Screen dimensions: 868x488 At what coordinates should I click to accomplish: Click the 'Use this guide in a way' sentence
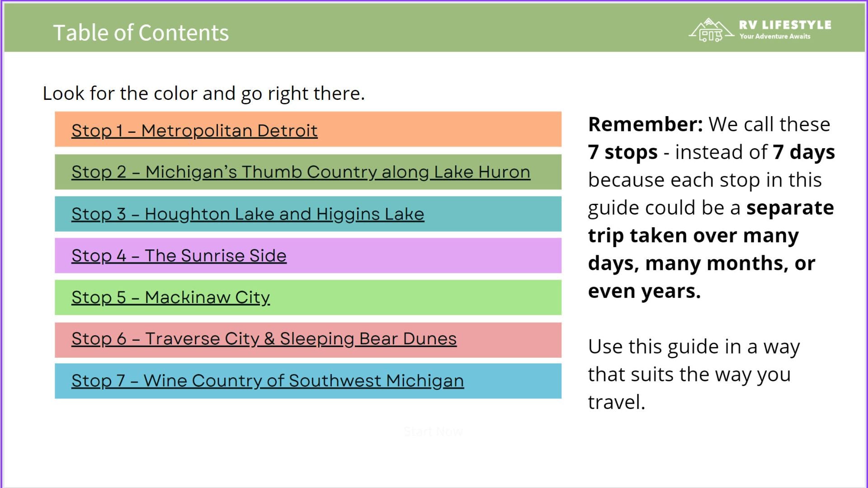[x=694, y=347]
